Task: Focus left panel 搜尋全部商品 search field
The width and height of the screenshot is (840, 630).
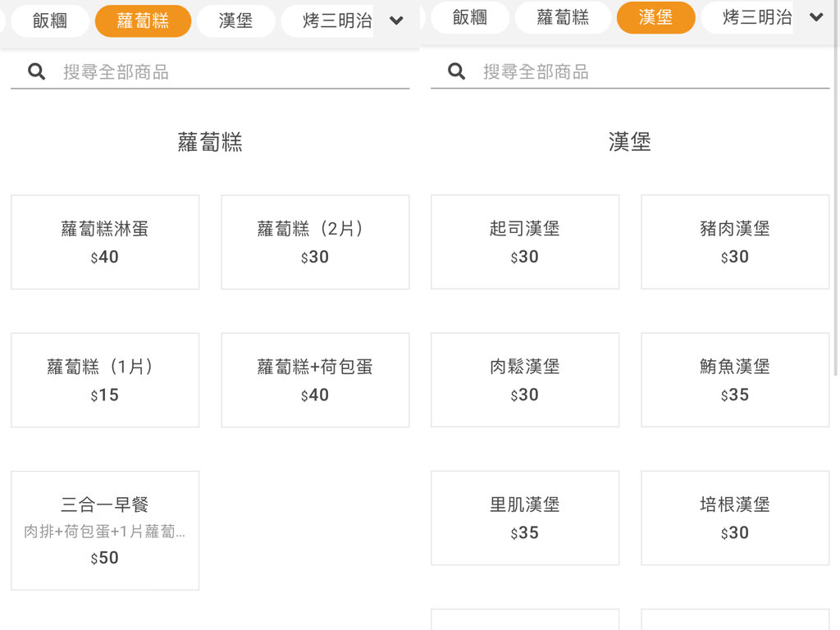Action: [210, 72]
